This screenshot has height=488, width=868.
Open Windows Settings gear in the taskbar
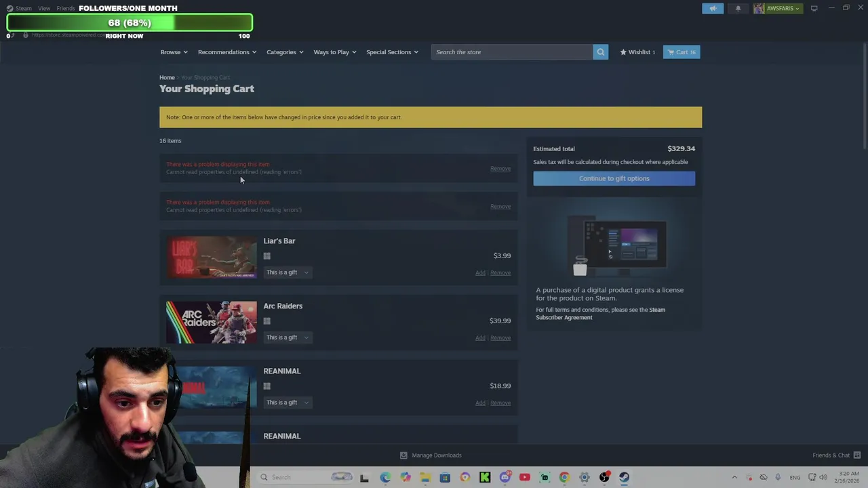(585, 477)
